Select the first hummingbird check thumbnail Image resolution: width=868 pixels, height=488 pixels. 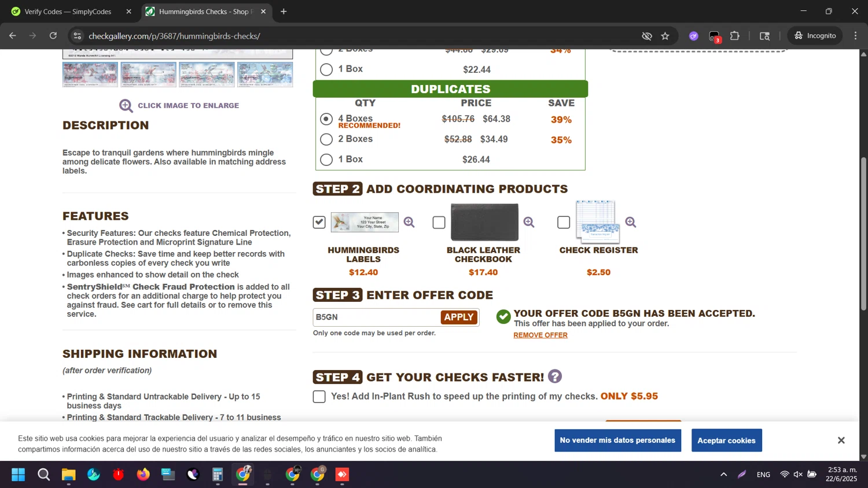coord(90,75)
